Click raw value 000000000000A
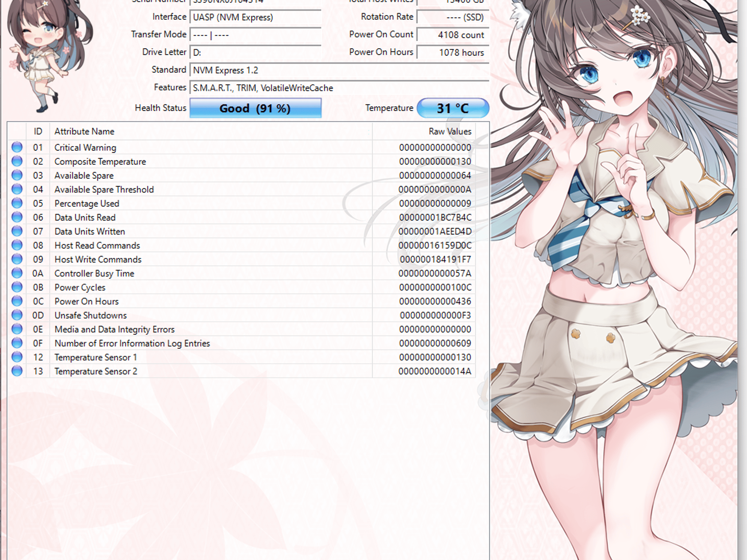 [435, 189]
